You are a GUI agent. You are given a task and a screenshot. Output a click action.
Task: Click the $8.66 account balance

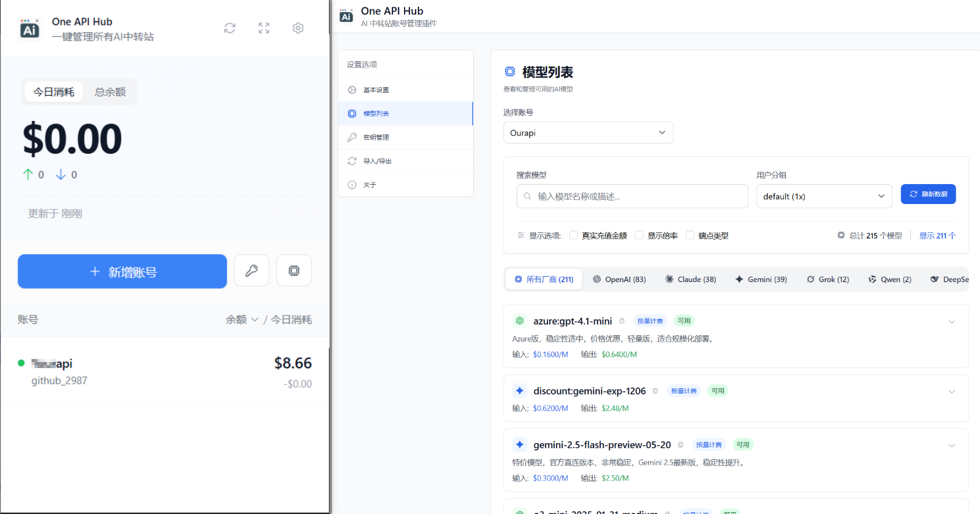pos(293,363)
